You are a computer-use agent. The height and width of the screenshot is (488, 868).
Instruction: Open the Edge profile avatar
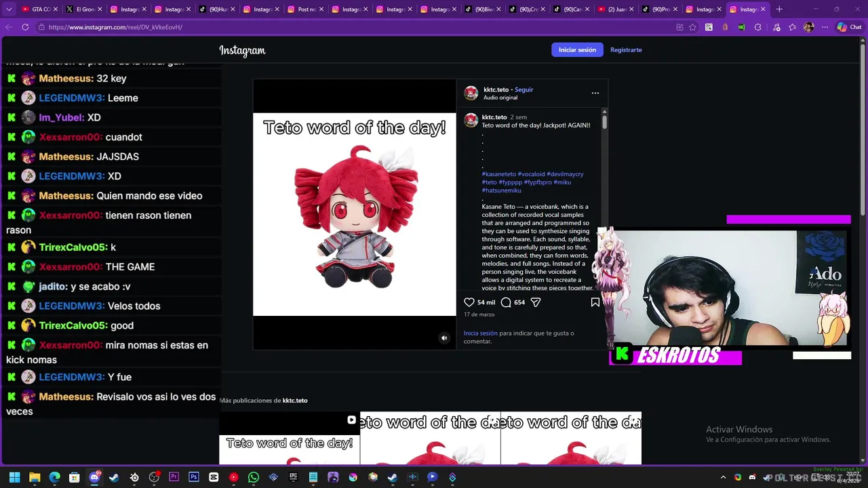(x=808, y=27)
